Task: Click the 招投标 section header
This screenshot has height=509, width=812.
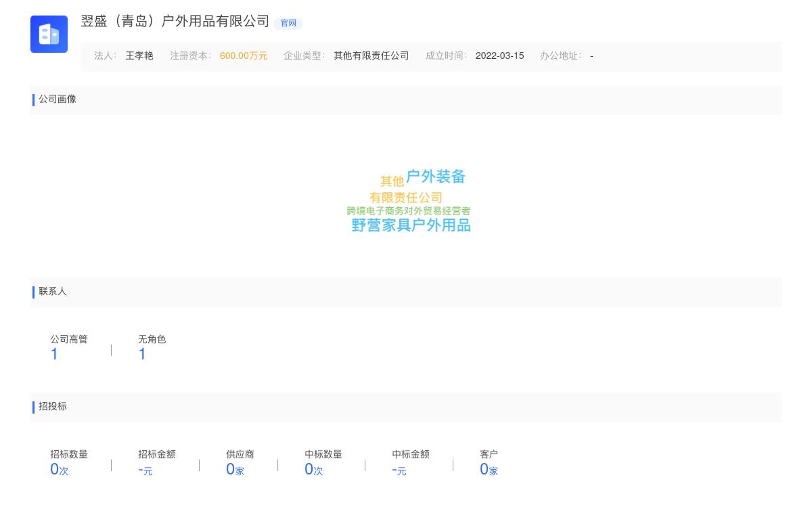Action: [53, 406]
